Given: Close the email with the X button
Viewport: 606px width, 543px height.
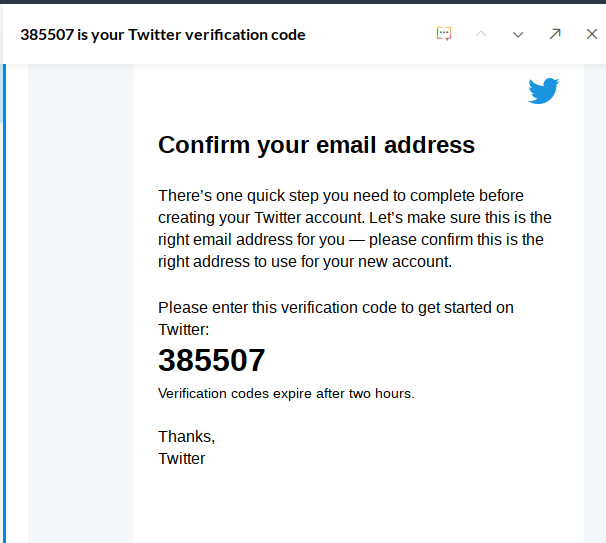Looking at the screenshot, I should 591,34.
